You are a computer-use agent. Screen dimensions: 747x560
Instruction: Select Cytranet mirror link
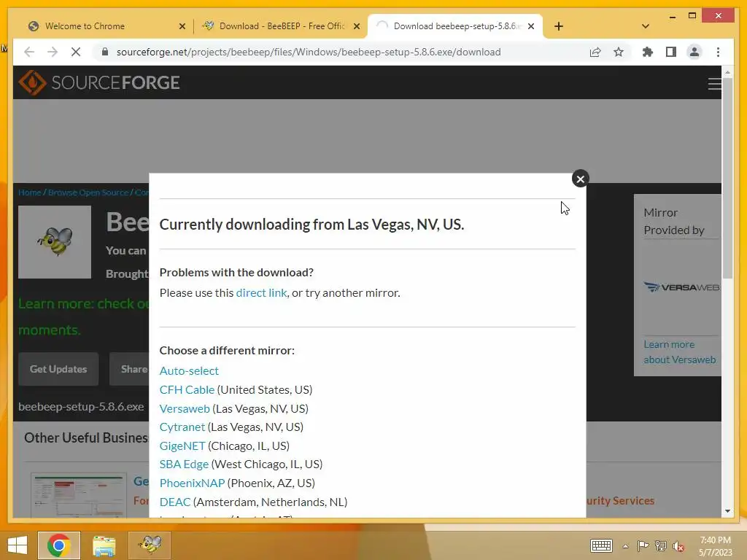[x=182, y=427]
